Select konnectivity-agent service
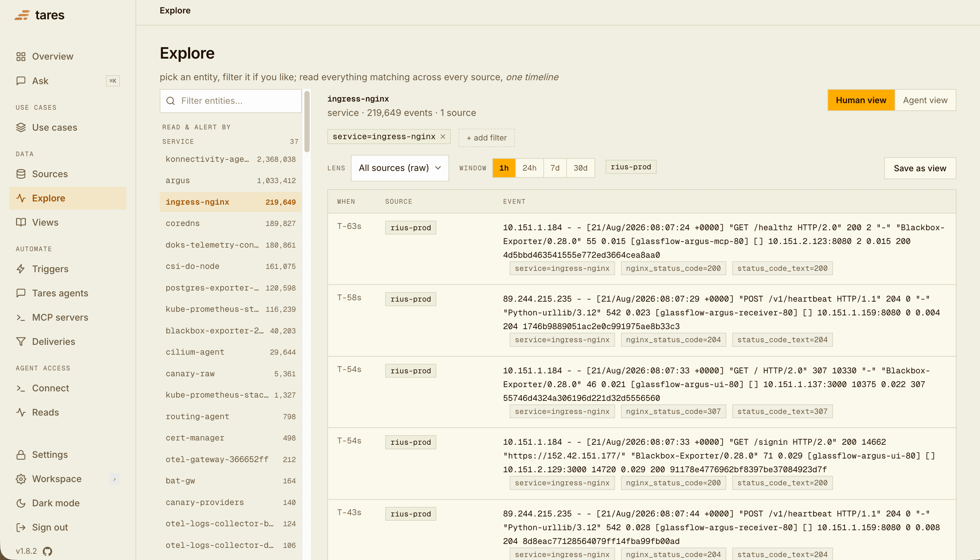 coord(230,159)
